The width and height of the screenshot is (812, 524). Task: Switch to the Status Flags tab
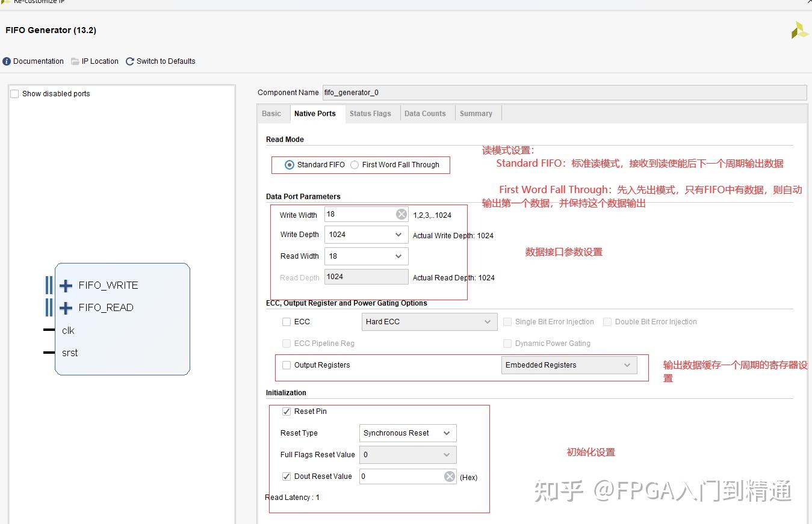click(370, 114)
